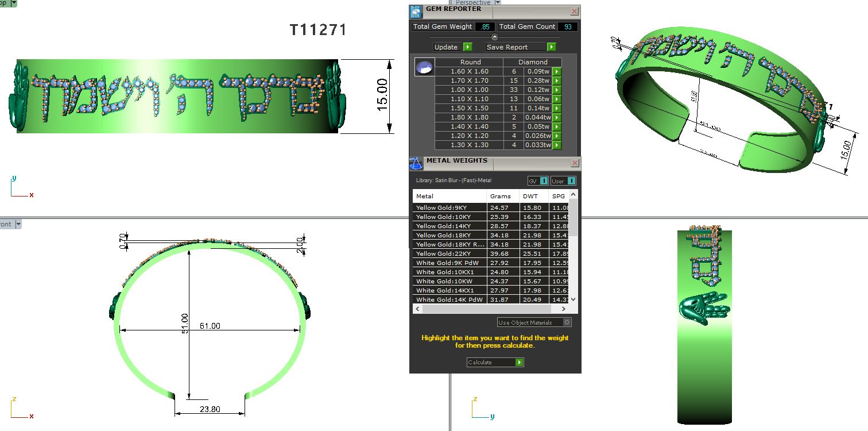This screenshot has height=431, width=868.
Task: Click green arrow for 1.70 X 1.70 gems
Action: [556, 80]
